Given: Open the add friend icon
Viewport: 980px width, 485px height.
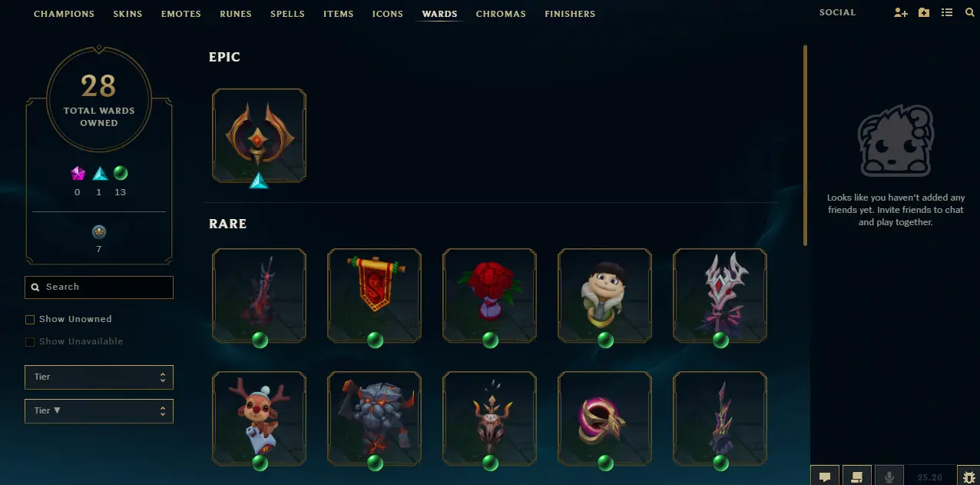Looking at the screenshot, I should pyautogui.click(x=901, y=13).
